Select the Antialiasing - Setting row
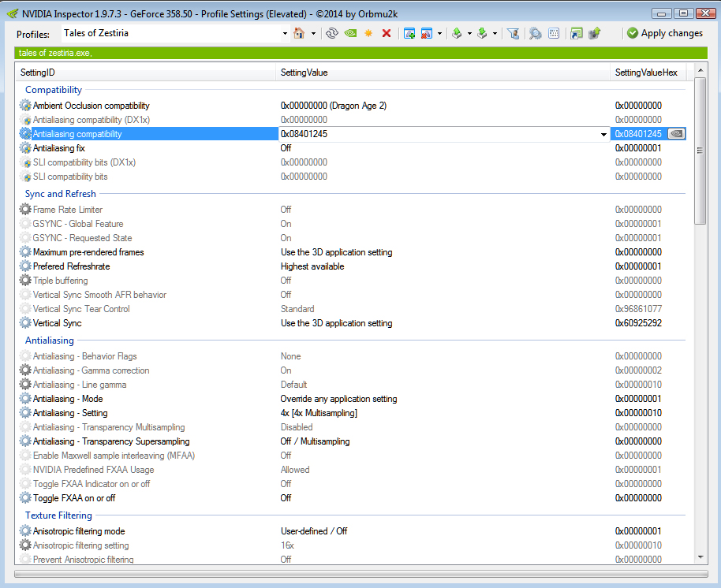This screenshot has width=721, height=588. (x=353, y=413)
